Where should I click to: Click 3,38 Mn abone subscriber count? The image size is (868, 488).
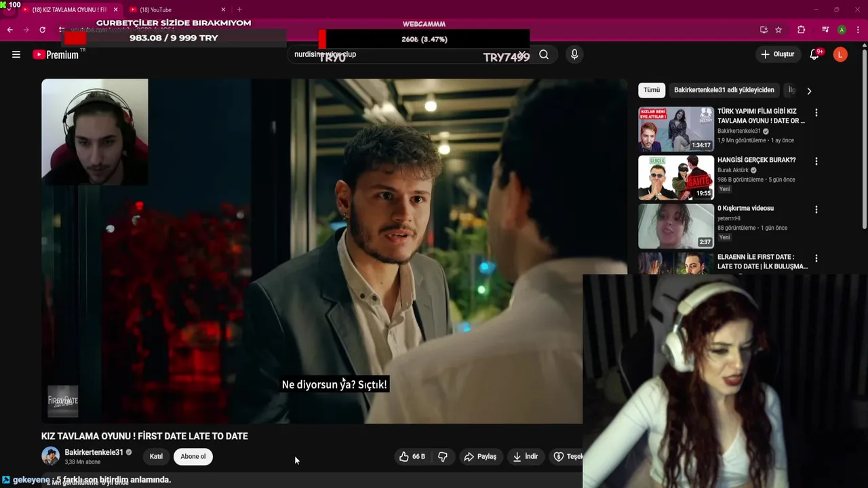83,462
